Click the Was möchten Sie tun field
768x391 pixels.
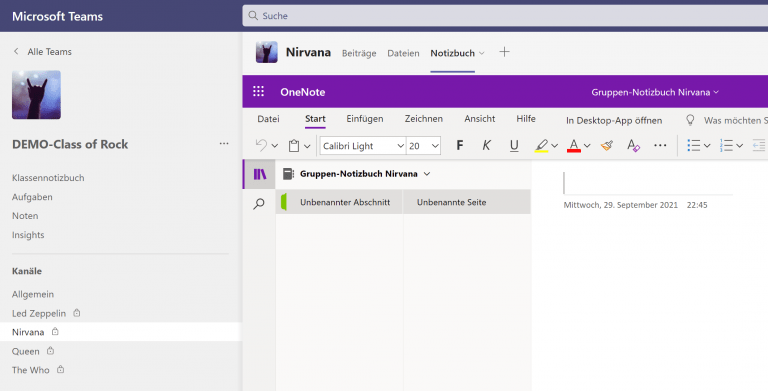click(x=735, y=120)
